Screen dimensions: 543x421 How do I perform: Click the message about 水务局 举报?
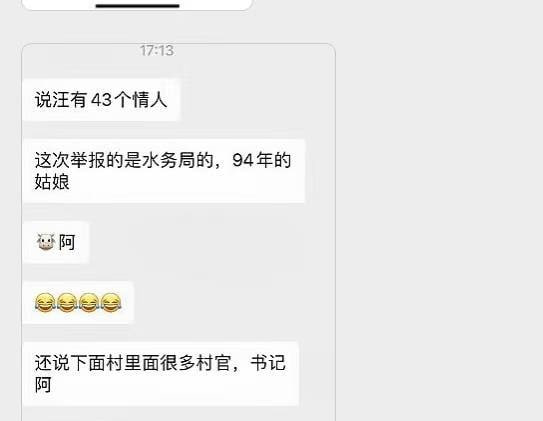point(163,171)
